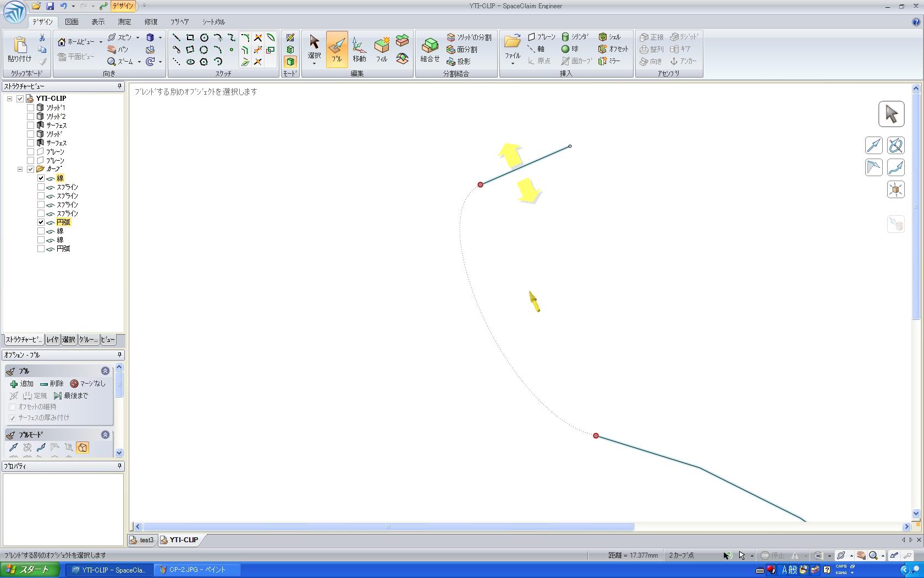
Task: Collapse the YTI-CLIP root node
Action: [x=10, y=99]
